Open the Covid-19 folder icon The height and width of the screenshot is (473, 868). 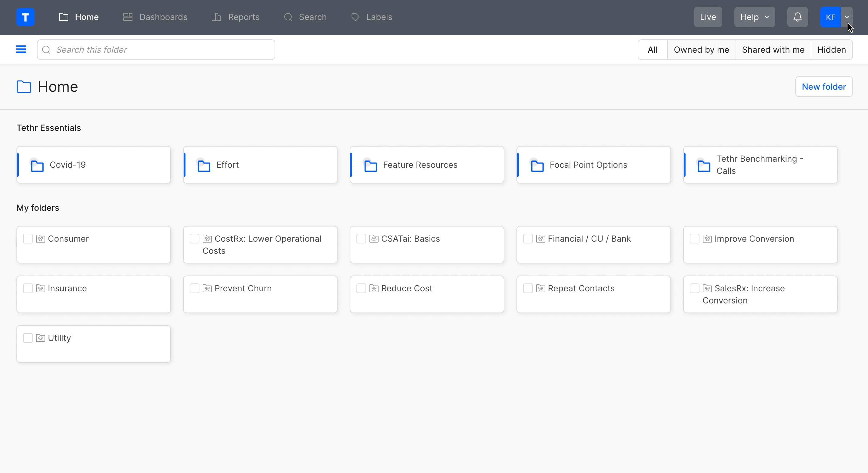(x=37, y=166)
